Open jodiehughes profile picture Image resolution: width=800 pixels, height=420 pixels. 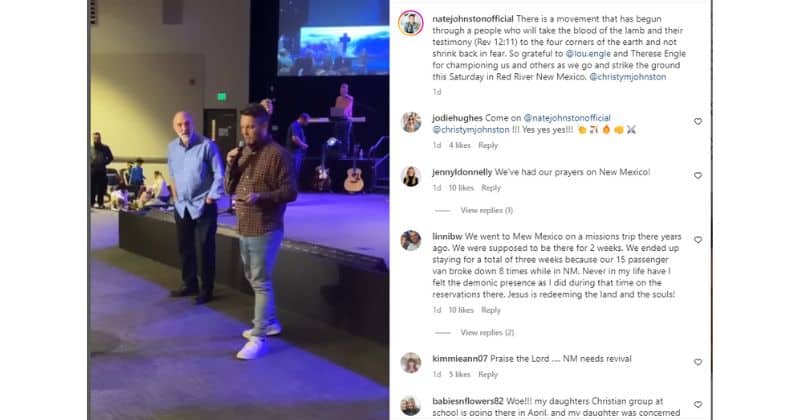[411, 122]
